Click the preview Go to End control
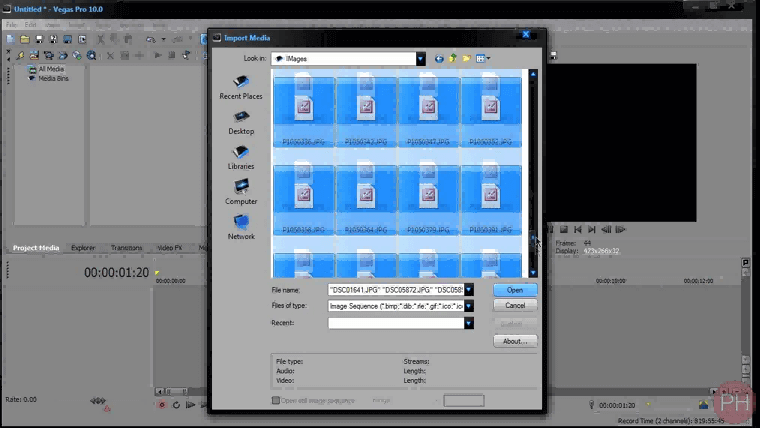This screenshot has height=428, width=760. click(592, 229)
